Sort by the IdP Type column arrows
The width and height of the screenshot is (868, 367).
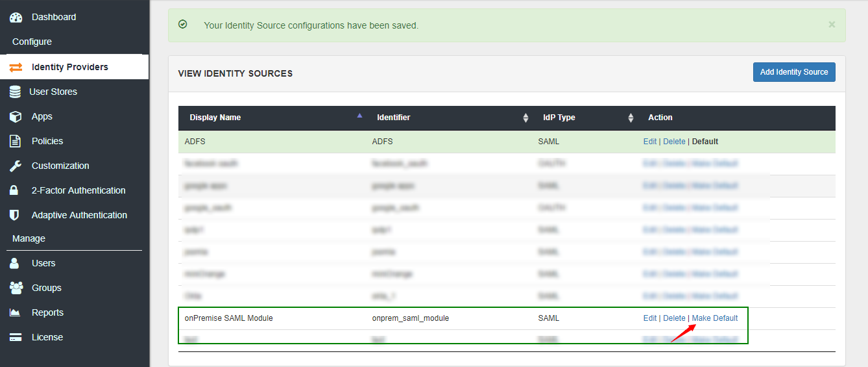pyautogui.click(x=631, y=118)
